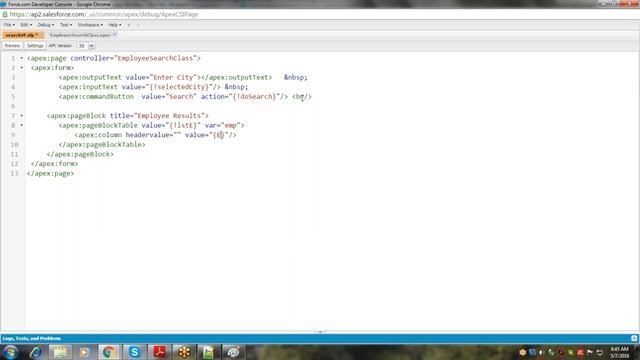Image resolution: width=640 pixels, height=360 pixels.
Task: Click the back arrow next to Help menu
Action: coord(129,25)
